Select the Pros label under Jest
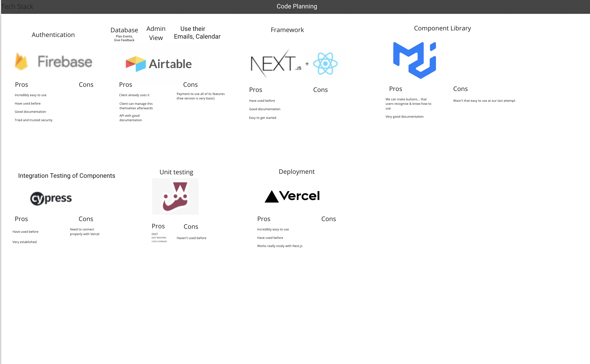Viewport: 590px width, 364px height. [x=158, y=226]
